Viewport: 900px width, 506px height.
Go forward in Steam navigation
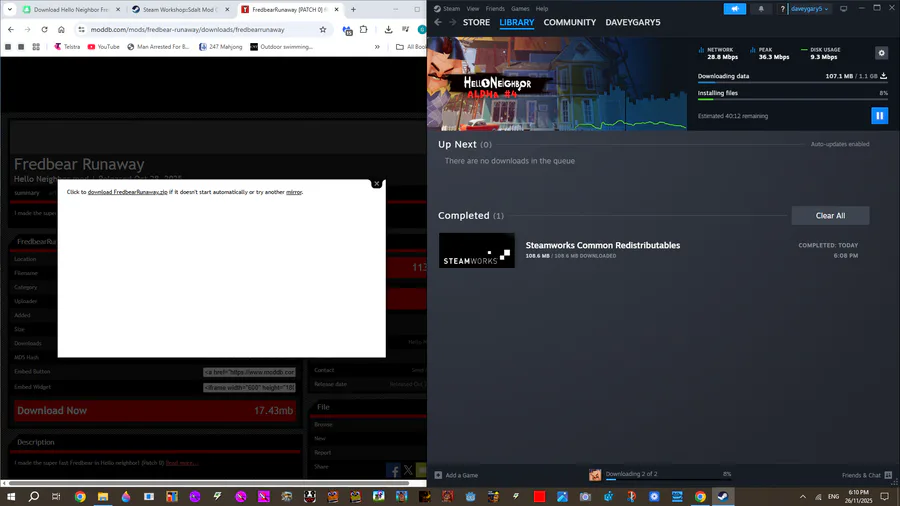click(x=452, y=22)
